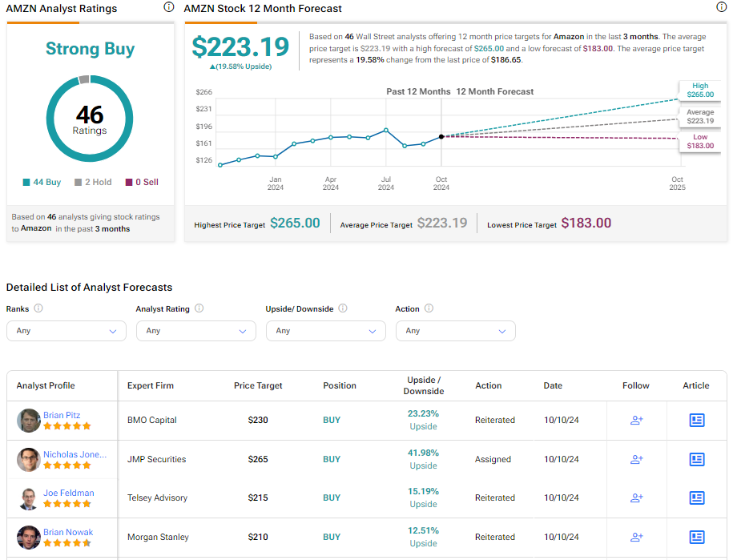Open info tooltip next to Analyst Rating
Viewport: 733px width, 560px height.
click(x=199, y=308)
